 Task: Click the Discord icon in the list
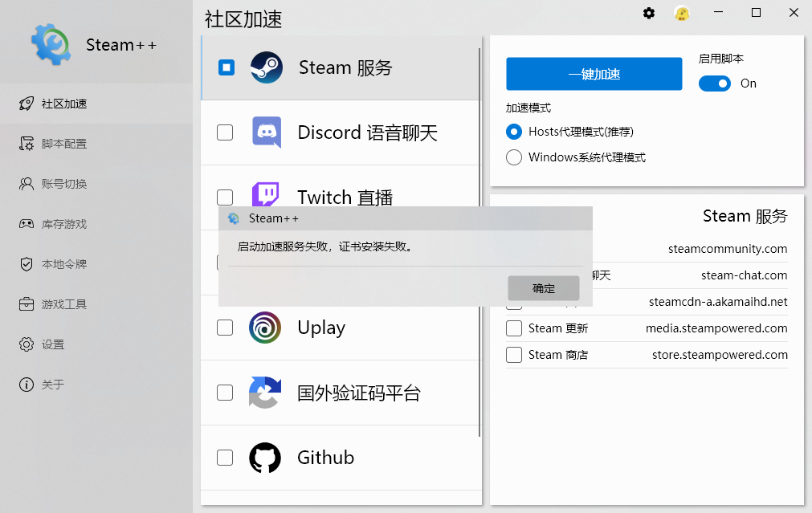pyautogui.click(x=266, y=132)
